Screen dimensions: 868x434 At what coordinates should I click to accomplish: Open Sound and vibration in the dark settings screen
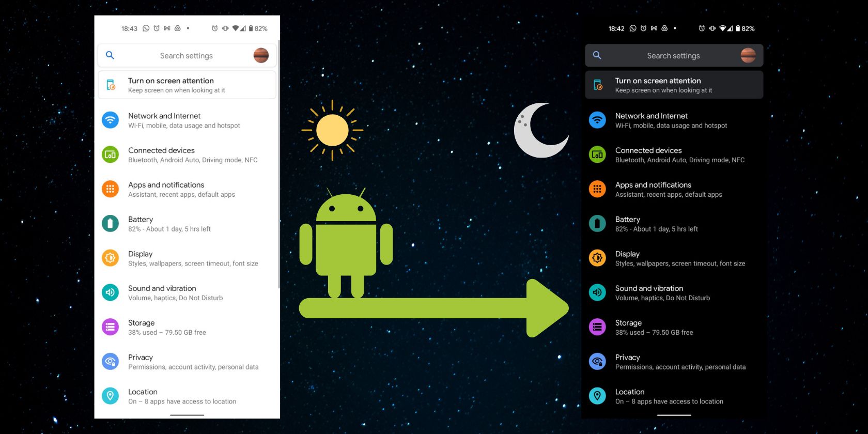(x=674, y=292)
